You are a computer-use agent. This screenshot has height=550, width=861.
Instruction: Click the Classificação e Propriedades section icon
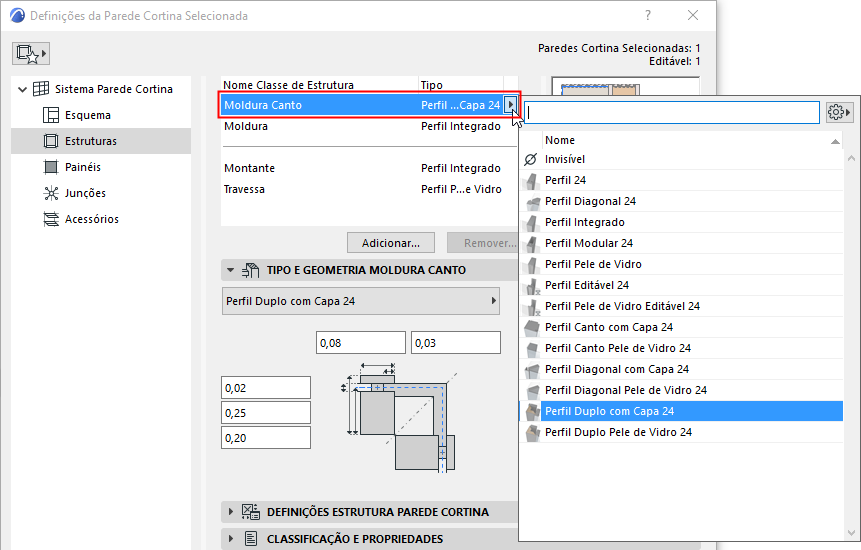tap(250, 538)
